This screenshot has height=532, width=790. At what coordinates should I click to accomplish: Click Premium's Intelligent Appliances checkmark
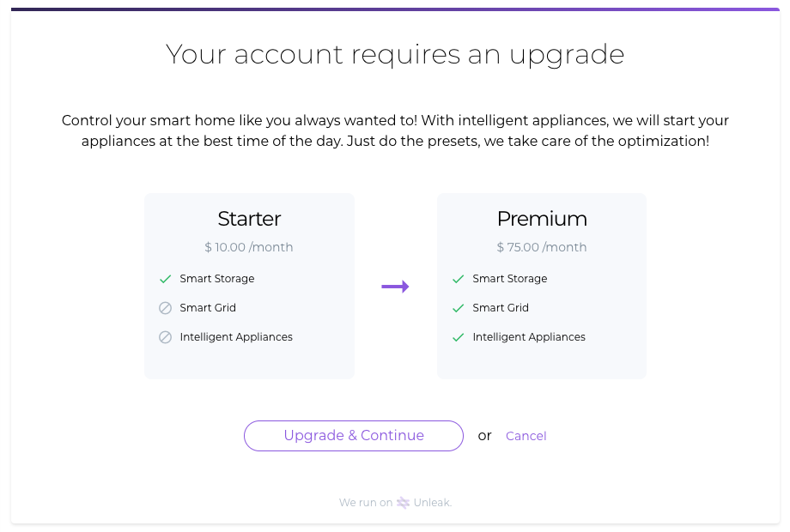click(x=459, y=337)
